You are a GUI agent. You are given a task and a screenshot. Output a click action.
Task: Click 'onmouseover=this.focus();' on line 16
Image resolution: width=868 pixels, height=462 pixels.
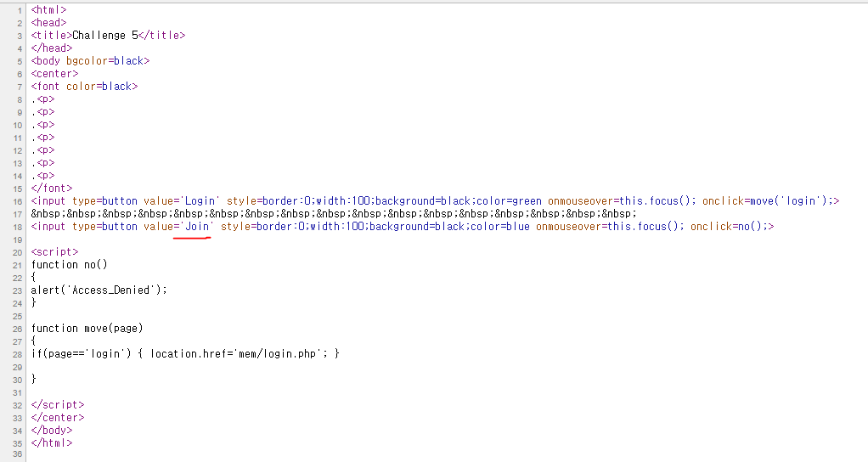623,200
